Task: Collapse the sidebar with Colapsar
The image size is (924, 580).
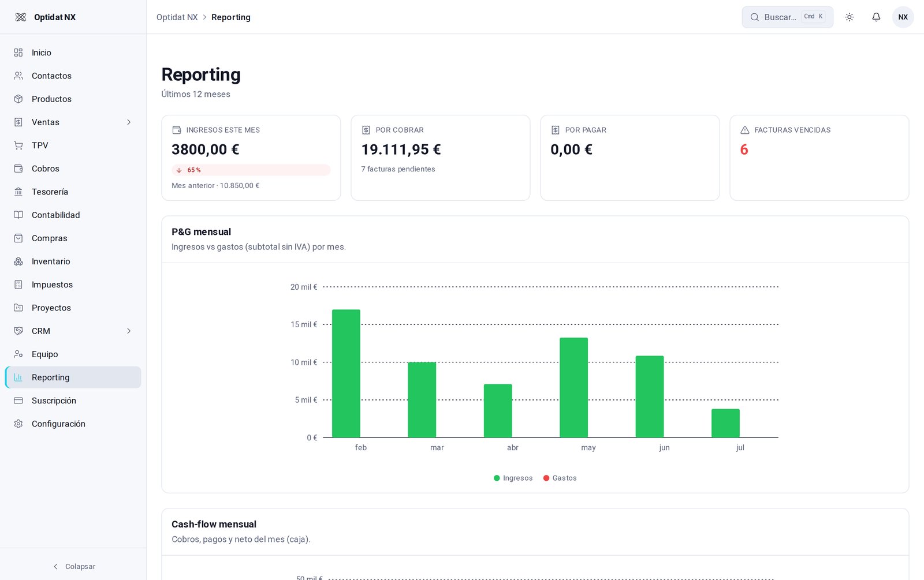Action: 73,567
